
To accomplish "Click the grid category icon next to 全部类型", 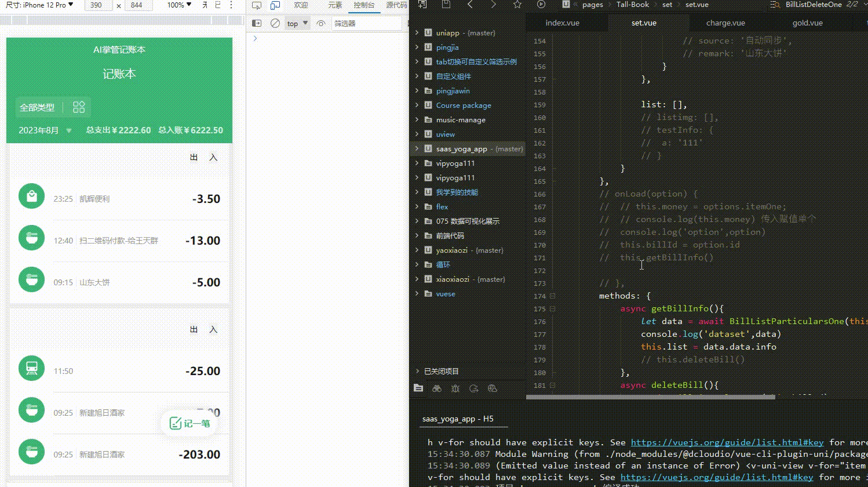I will pyautogui.click(x=79, y=107).
